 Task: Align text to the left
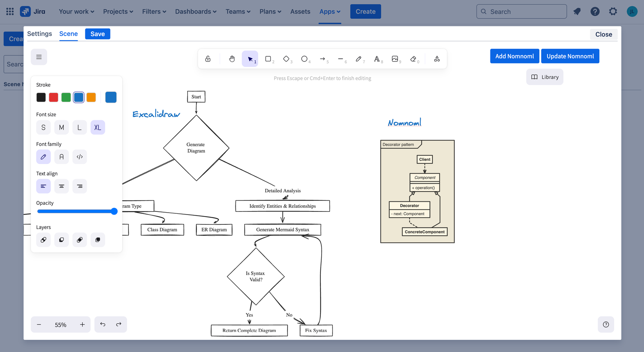click(43, 186)
